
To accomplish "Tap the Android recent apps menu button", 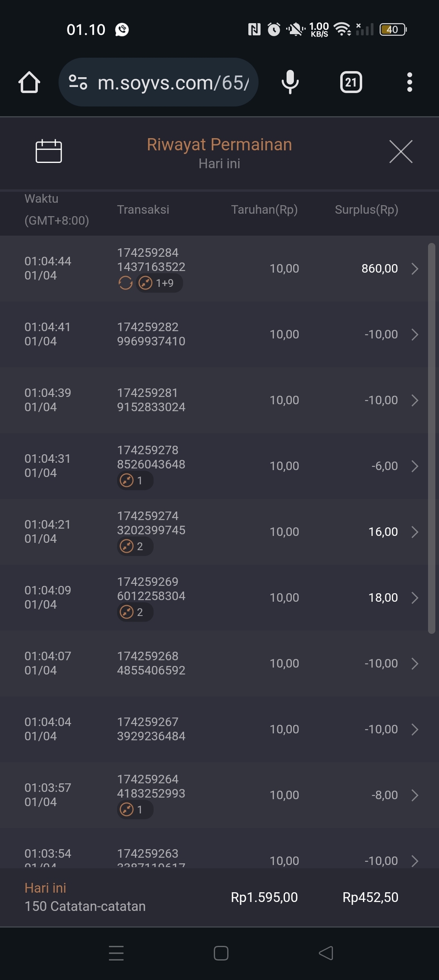I will 116,953.
